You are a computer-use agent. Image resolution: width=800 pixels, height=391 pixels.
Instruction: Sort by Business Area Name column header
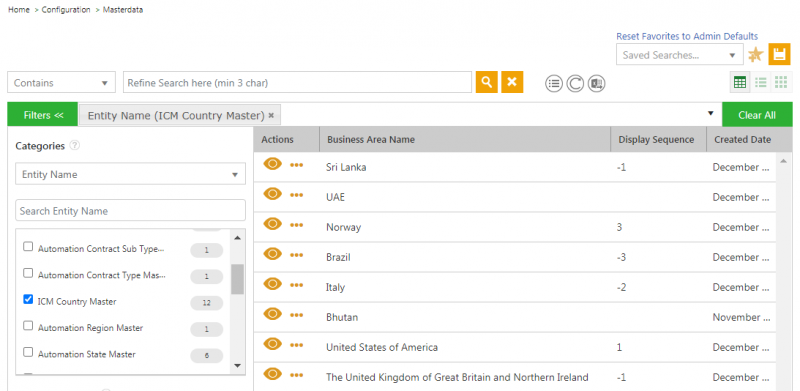[465, 139]
